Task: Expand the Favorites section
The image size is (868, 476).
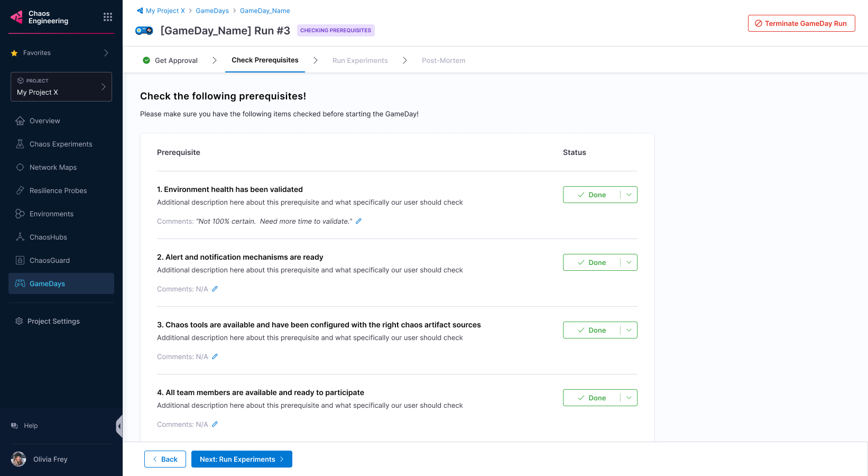Action: pyautogui.click(x=106, y=53)
